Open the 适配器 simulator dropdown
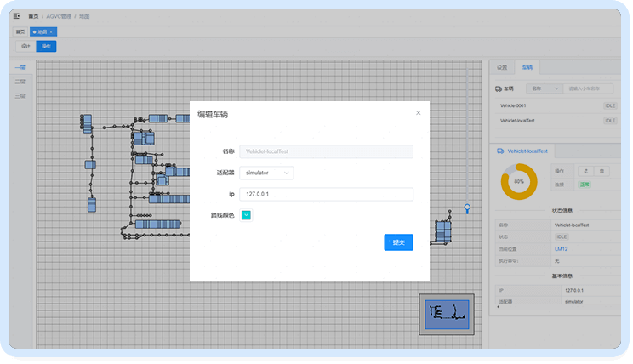The height and width of the screenshot is (364, 633). click(265, 173)
